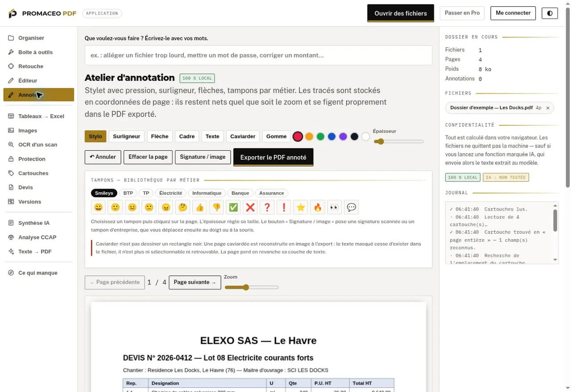Stamp the grinning smiley emoji

click(98, 207)
